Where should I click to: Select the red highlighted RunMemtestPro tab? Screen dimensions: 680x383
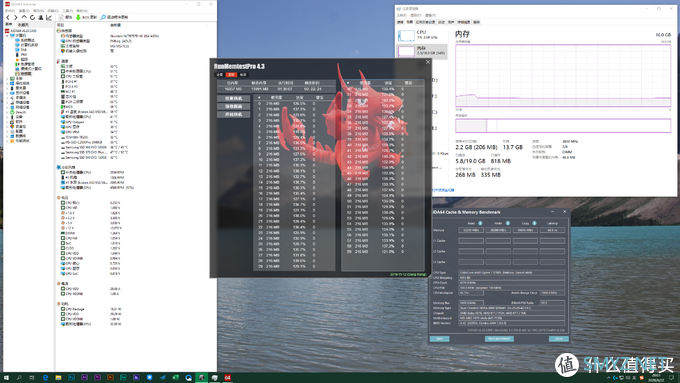231,75
